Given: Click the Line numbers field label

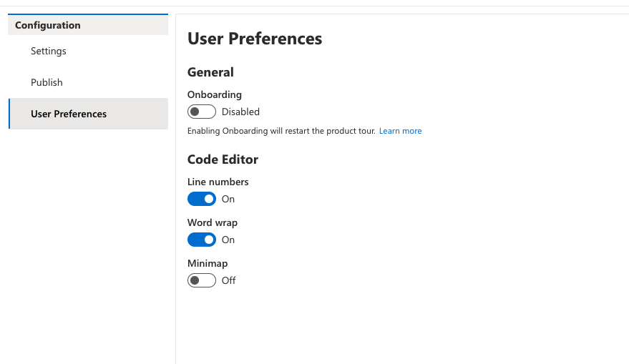Looking at the screenshot, I should click(218, 182).
